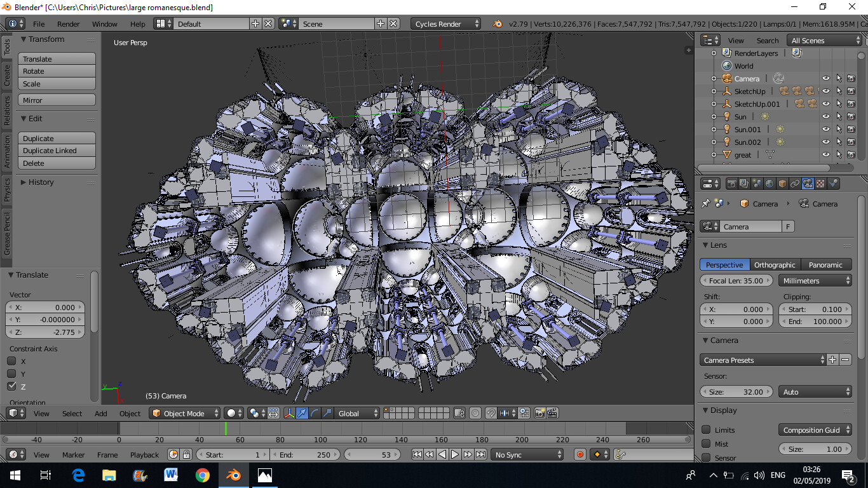Switch to the Physics tool shelf tab
Image resolution: width=868 pixels, height=488 pixels.
[7, 189]
